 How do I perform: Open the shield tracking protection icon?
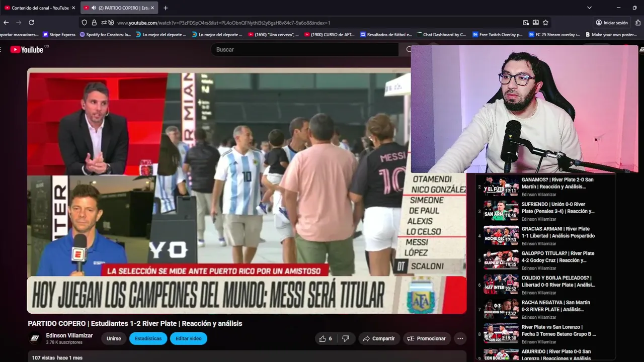(x=84, y=23)
